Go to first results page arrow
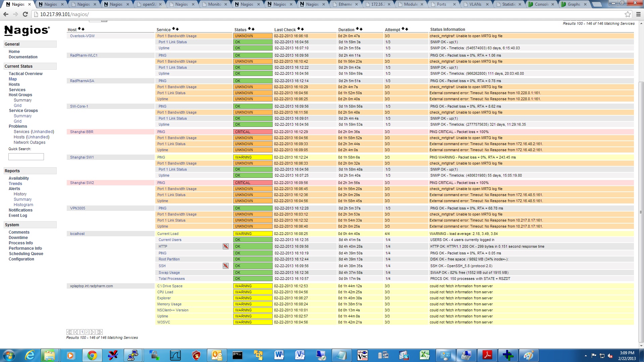The width and height of the screenshot is (644, 362). coord(70,332)
